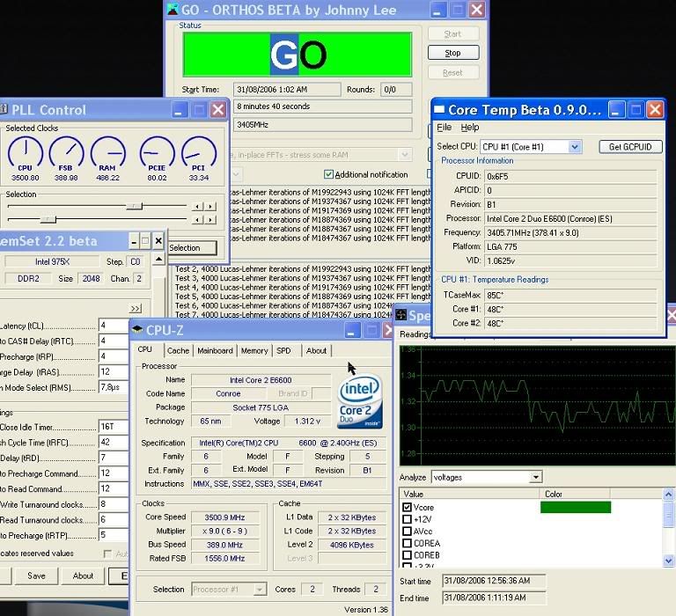
Task: Switch to the Mainboard tab in CPU-Z
Action: point(215,351)
